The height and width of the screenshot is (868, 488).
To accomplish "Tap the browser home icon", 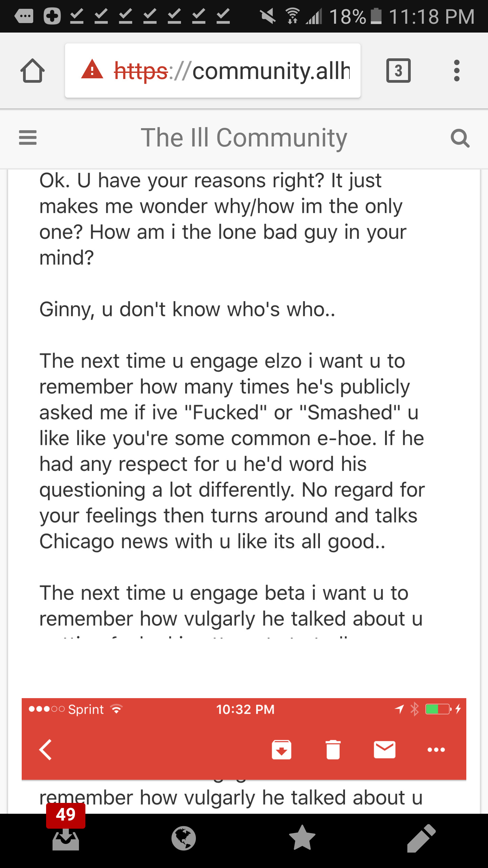I will tap(33, 71).
